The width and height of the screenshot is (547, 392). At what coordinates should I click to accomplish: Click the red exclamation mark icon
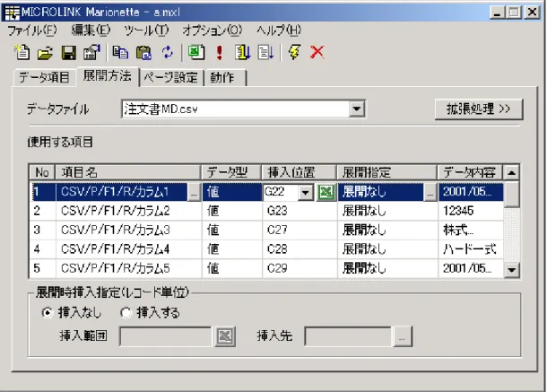click(x=219, y=53)
